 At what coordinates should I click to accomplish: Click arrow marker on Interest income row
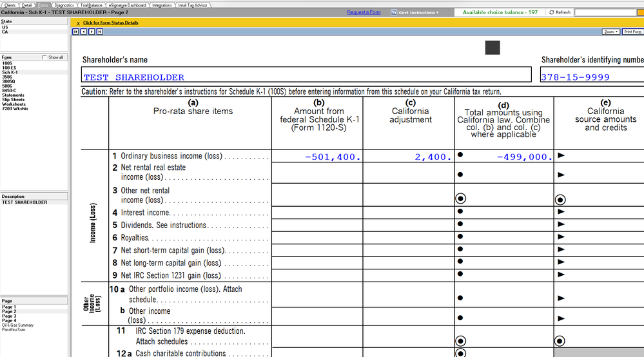click(x=561, y=212)
